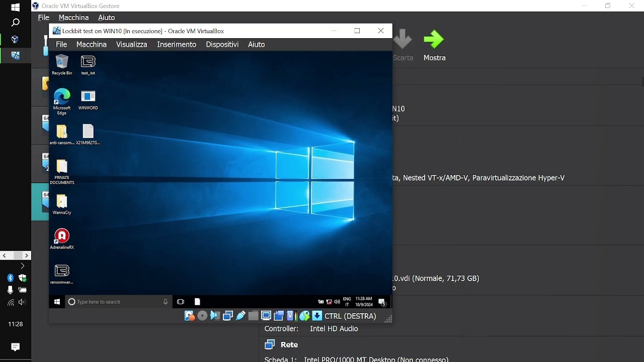This screenshot has height=362, width=644.
Task: Click the CTRL (DESTRA) host key label
Action: click(351, 316)
